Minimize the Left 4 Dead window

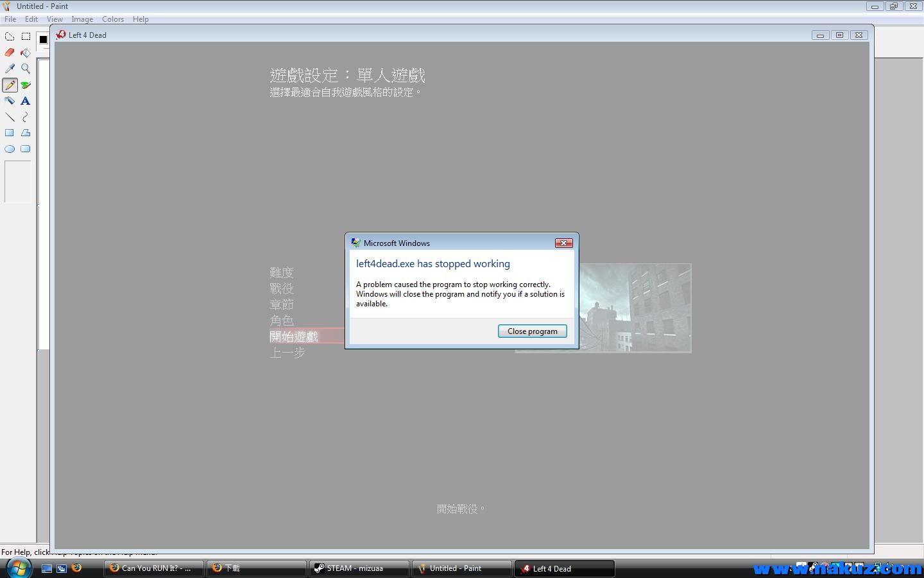[x=820, y=35]
